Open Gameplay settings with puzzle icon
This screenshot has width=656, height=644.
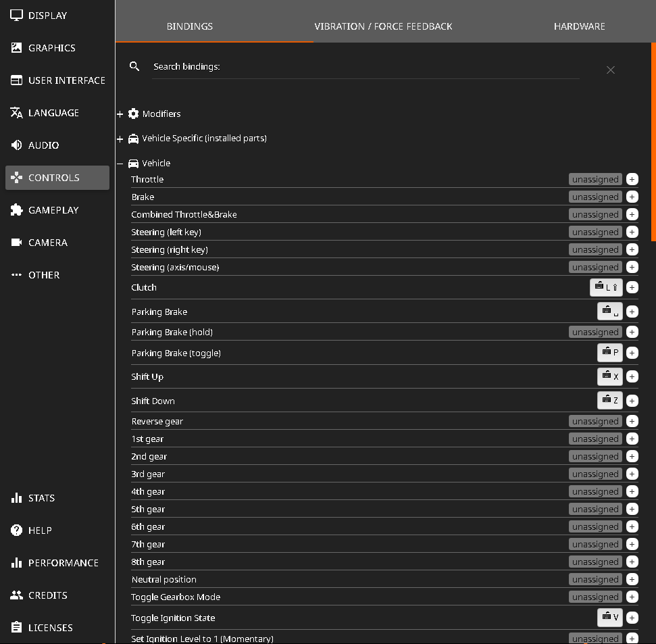[x=17, y=210]
